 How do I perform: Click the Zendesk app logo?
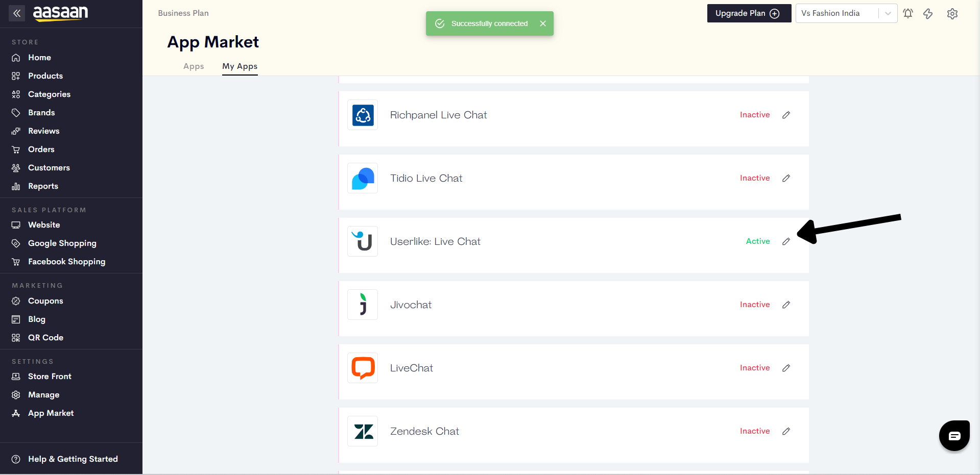coord(363,431)
